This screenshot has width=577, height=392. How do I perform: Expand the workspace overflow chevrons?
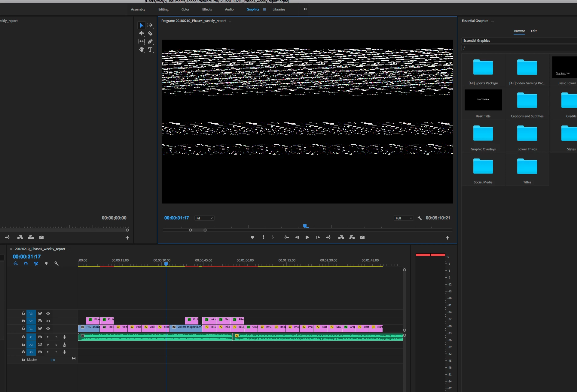[x=305, y=9]
